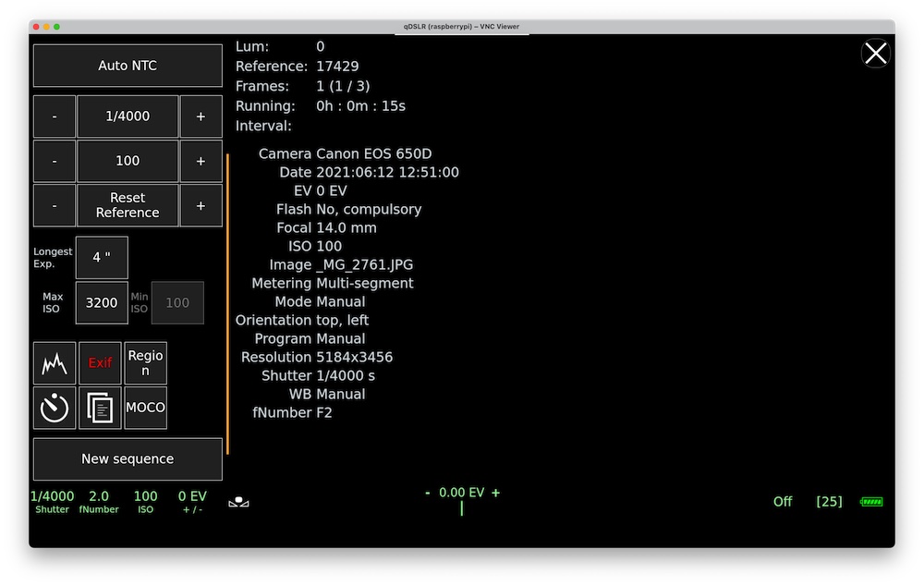Image resolution: width=924 pixels, height=586 pixels.
Task: Click the metering mode icon in status bar
Action: [238, 502]
